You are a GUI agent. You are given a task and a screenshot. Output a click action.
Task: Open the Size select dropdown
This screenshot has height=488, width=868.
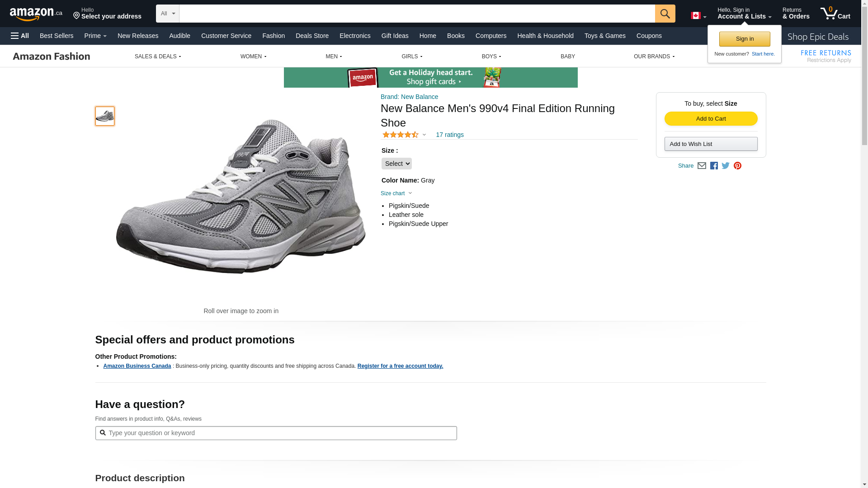tap(396, 164)
